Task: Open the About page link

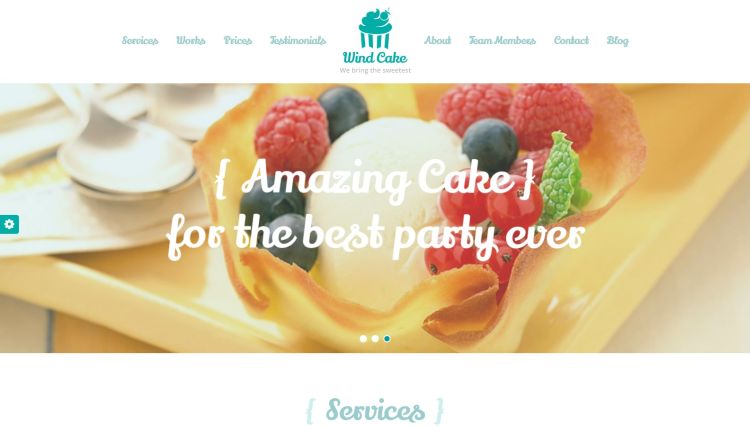Action: coord(438,41)
